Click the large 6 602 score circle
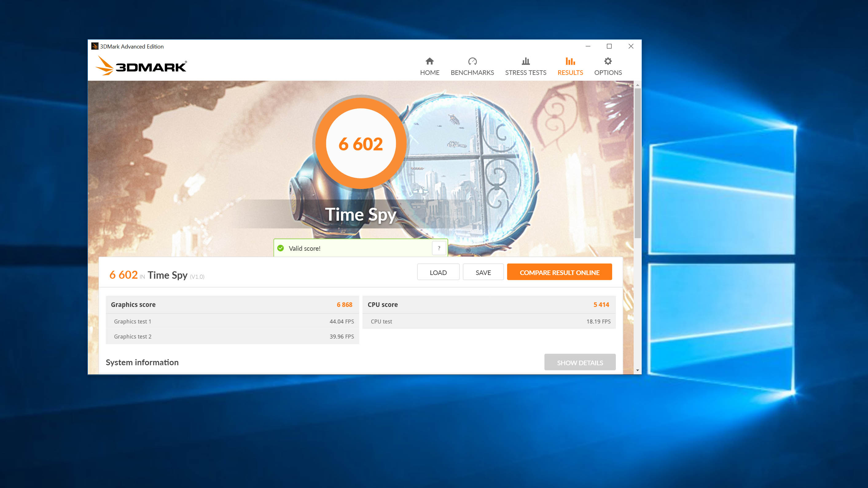Image resolution: width=868 pixels, height=488 pixels. (x=361, y=143)
